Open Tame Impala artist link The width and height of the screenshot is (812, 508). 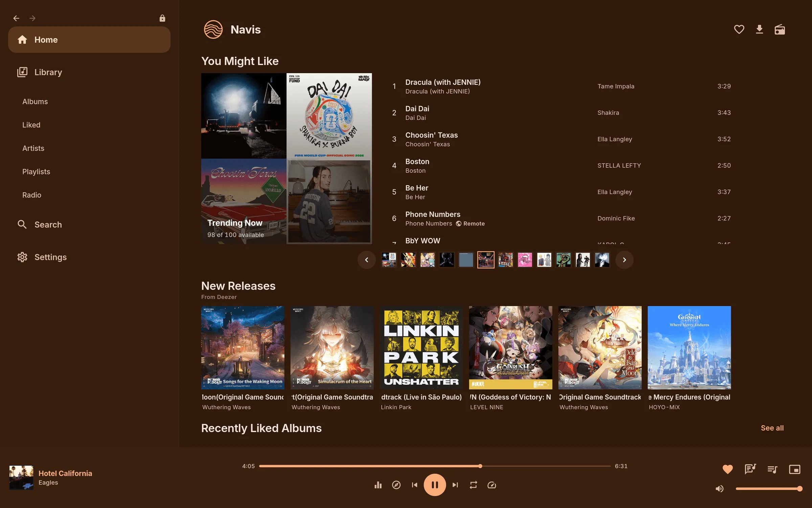[x=616, y=86]
